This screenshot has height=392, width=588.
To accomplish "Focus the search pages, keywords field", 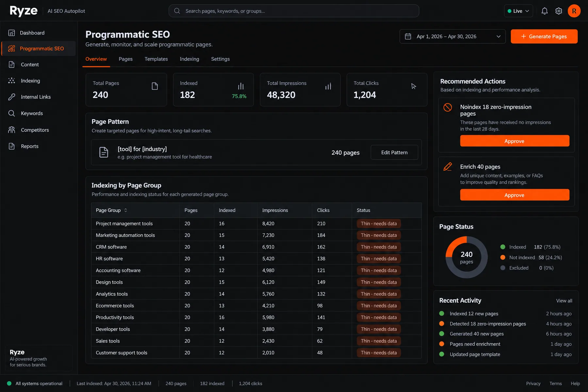I will click(294, 11).
